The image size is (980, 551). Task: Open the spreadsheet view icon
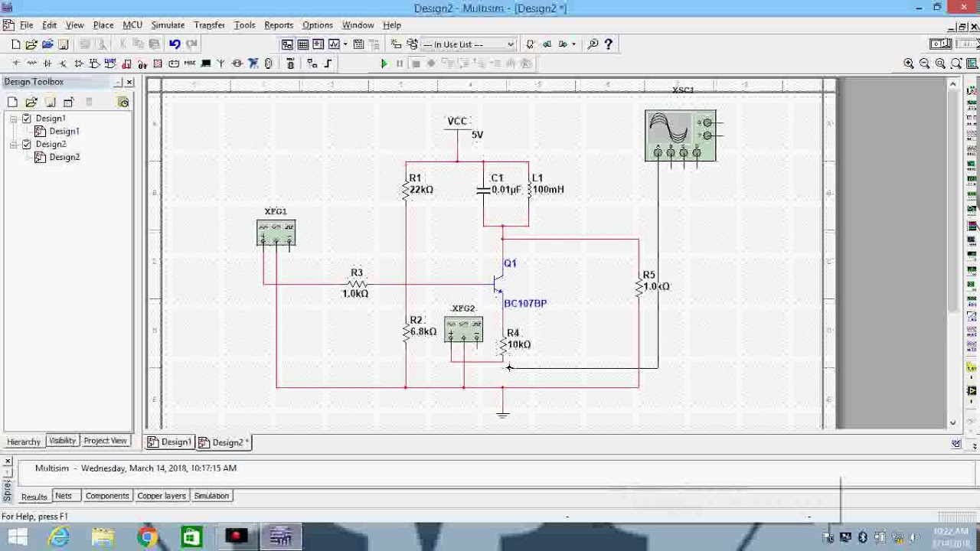tap(302, 44)
